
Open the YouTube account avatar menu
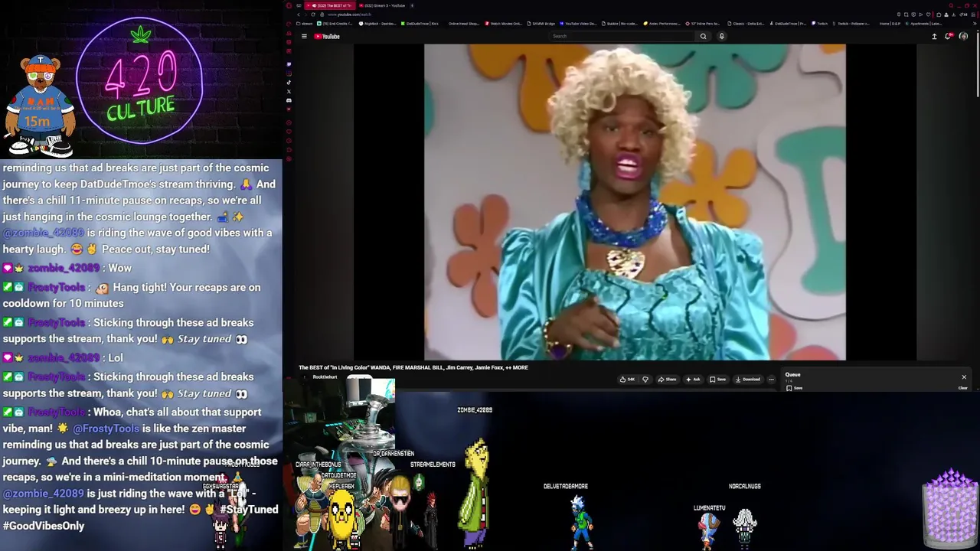pyautogui.click(x=963, y=36)
